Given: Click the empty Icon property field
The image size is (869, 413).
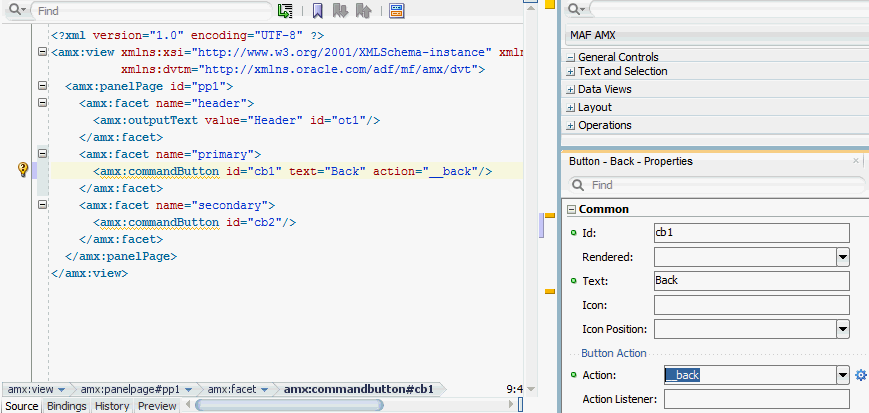Looking at the screenshot, I should point(752,305).
